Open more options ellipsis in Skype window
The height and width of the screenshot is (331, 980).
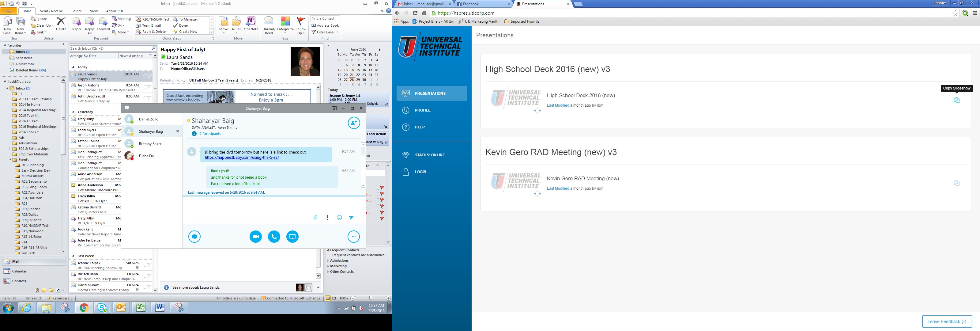point(354,237)
